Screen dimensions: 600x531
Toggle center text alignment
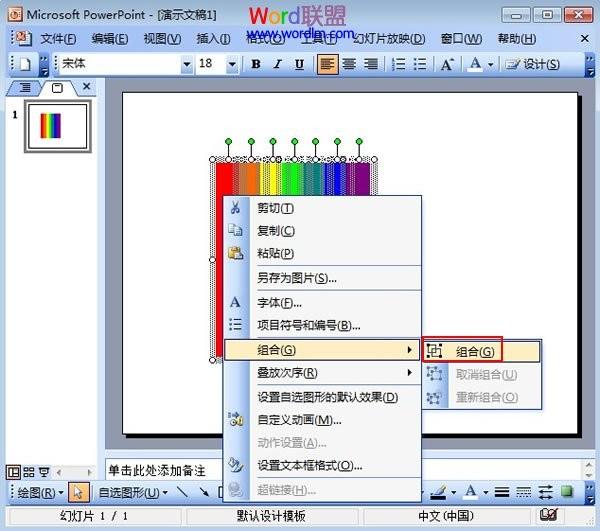pos(349,64)
